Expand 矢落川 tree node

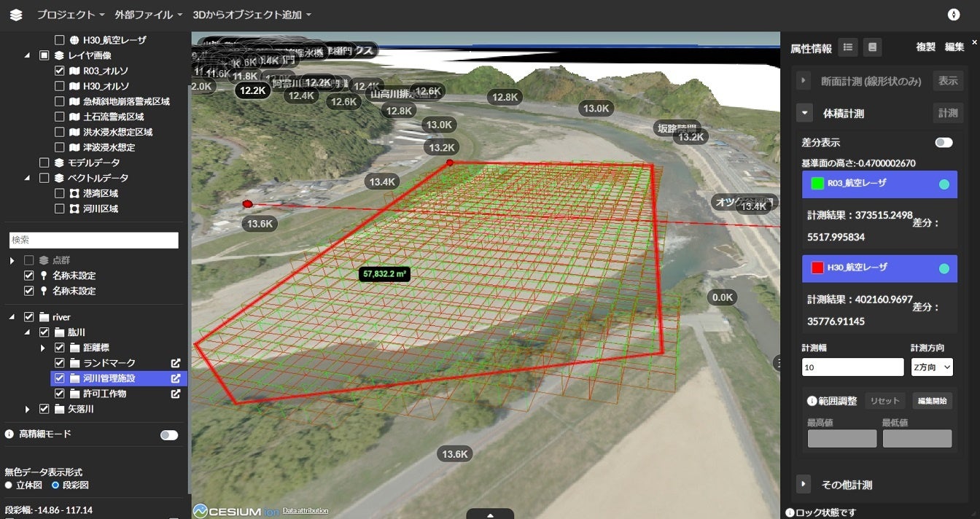point(28,409)
